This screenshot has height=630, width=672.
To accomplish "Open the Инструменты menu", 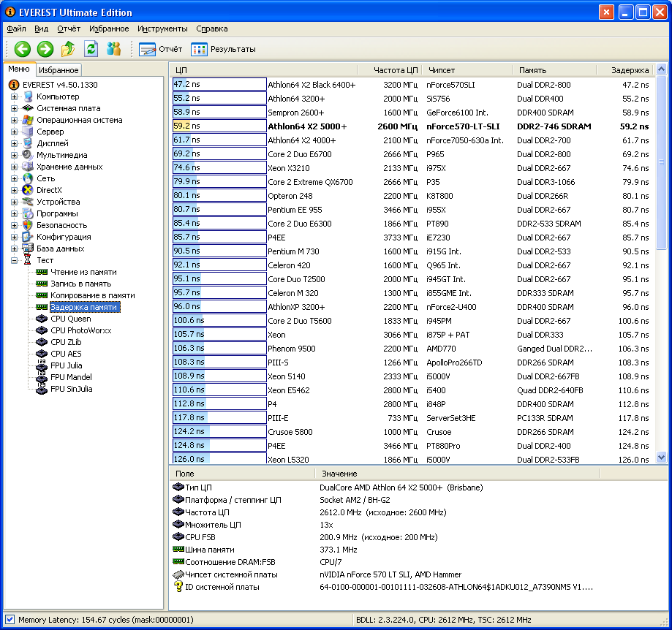I will tap(162, 29).
